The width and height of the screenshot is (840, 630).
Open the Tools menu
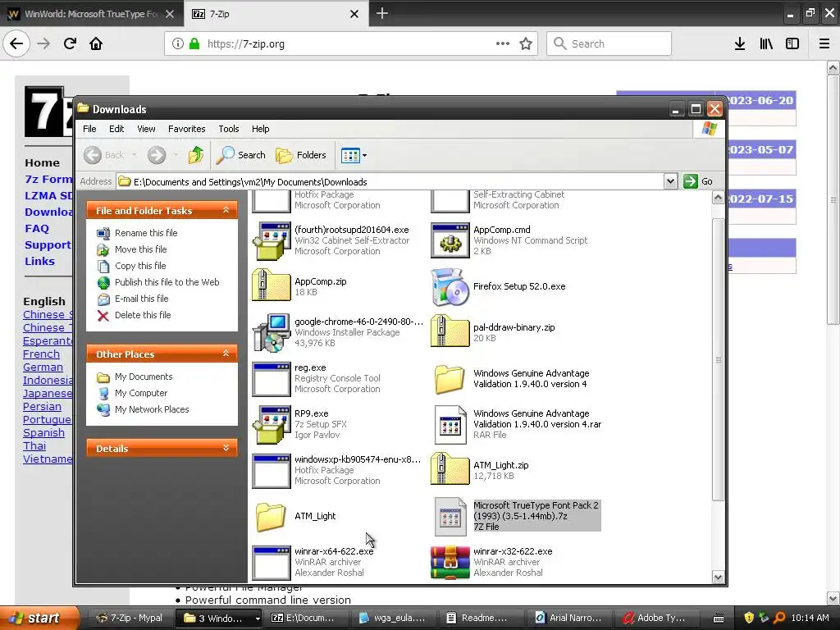(x=228, y=129)
